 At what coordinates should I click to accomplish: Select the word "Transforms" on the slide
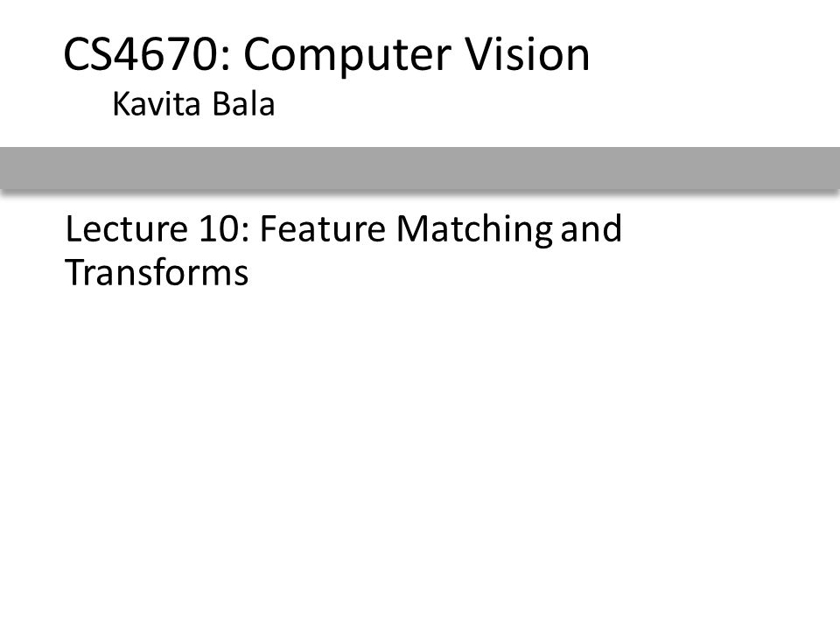157,273
